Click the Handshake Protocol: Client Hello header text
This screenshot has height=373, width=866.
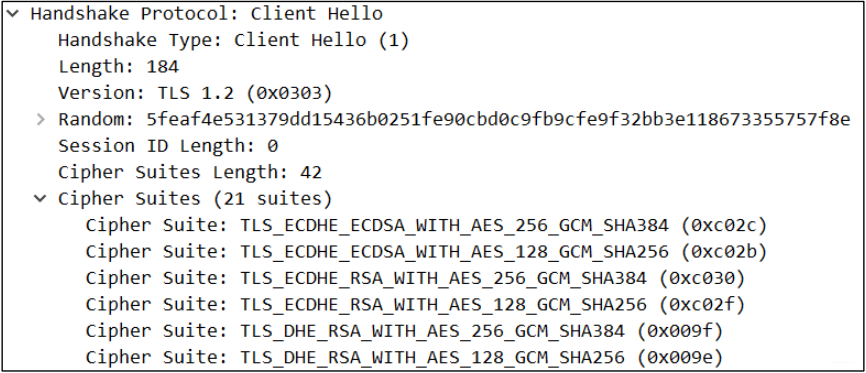[207, 14]
